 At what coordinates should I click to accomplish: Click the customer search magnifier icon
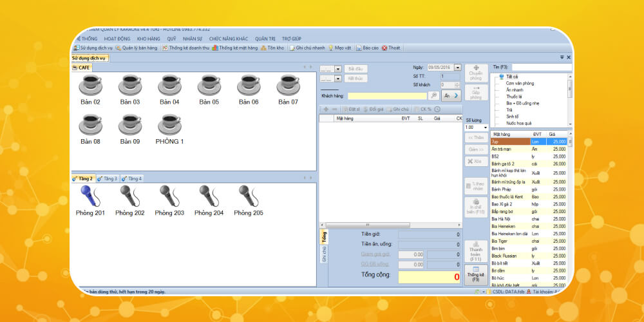tap(434, 95)
